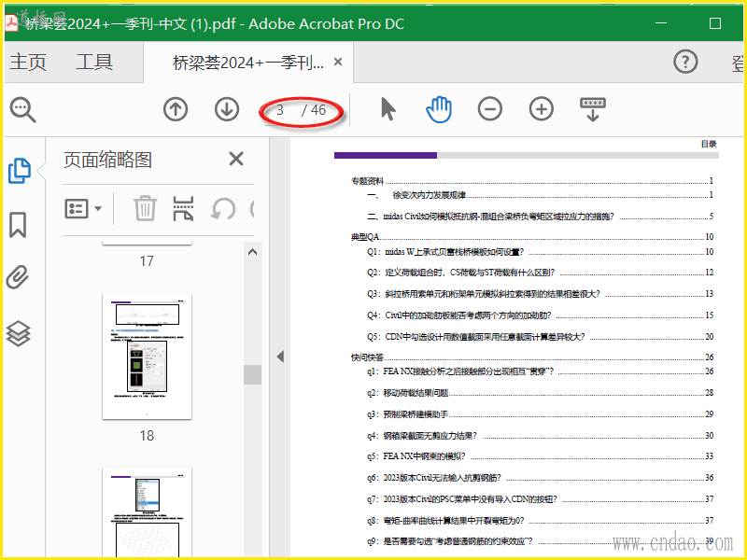Switch to the 工具 tab
Screen dimensions: 747x560
pyautogui.click(x=94, y=62)
